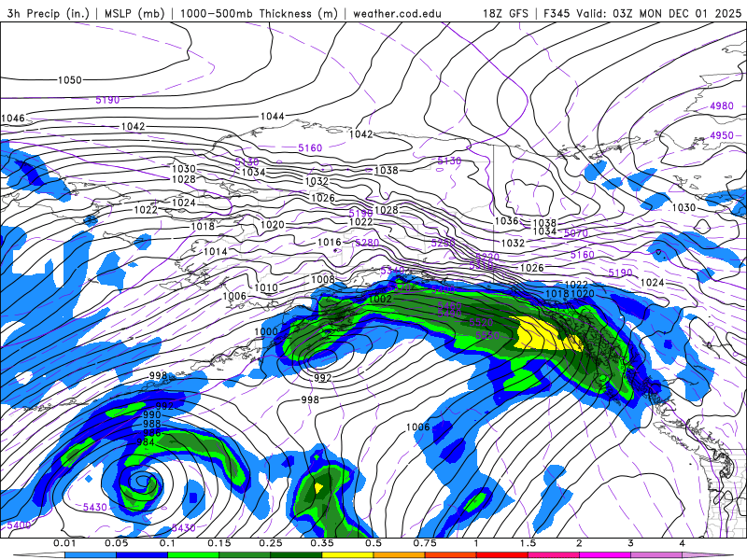Image resolution: width=747 pixels, height=560 pixels.
Task: Click the 0.75 legend value label
Action: click(x=425, y=543)
